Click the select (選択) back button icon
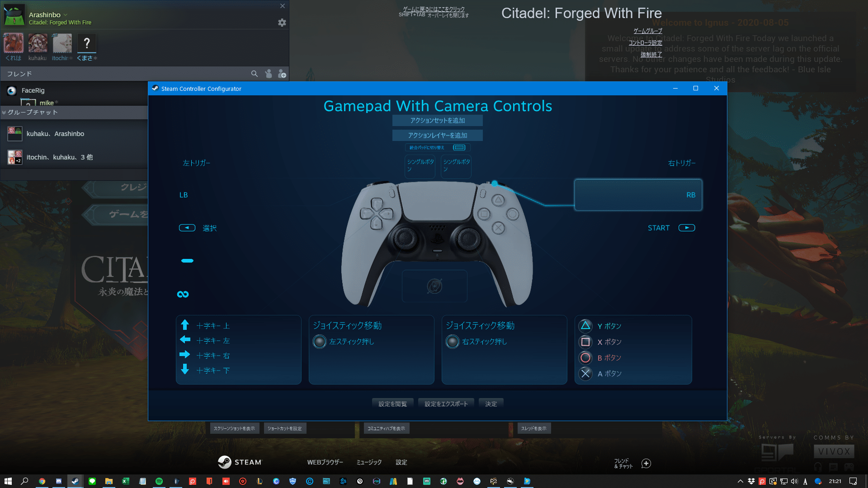Image resolution: width=868 pixels, height=488 pixels. coord(187,228)
